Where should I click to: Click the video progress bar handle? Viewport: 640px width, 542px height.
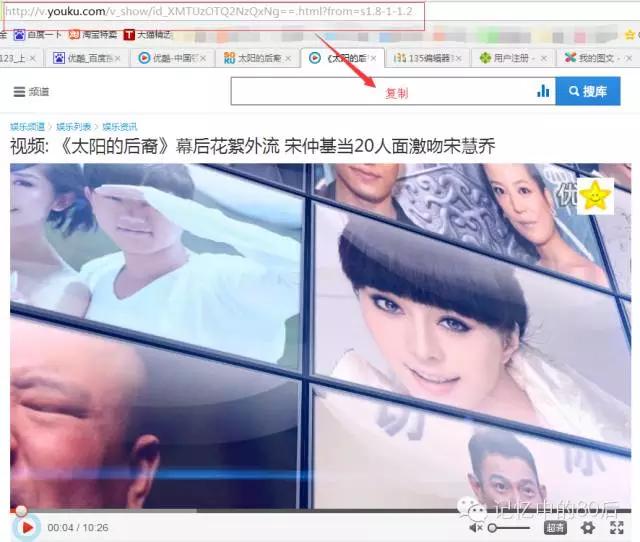pos(21,511)
